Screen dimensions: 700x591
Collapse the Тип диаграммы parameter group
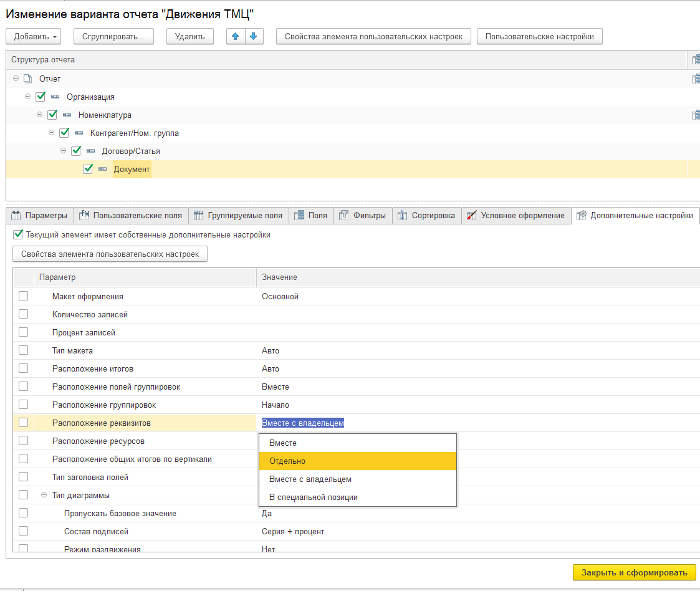point(44,495)
